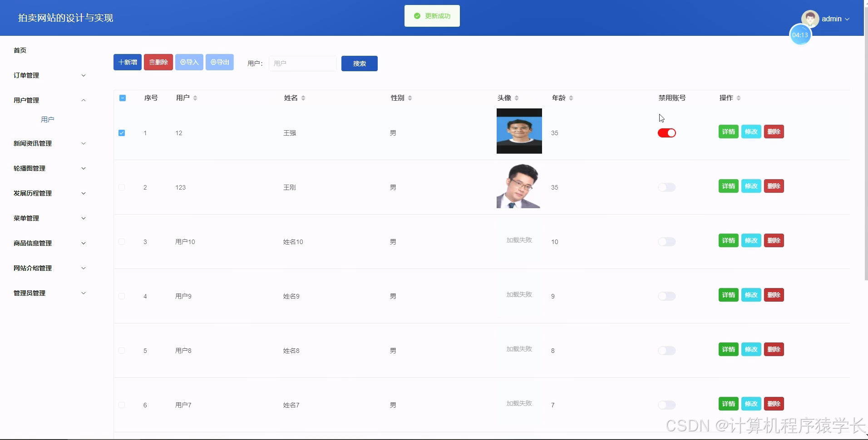Click the 04:13 floating timer bubble
Viewport: 868px width, 440px height.
[800, 34]
